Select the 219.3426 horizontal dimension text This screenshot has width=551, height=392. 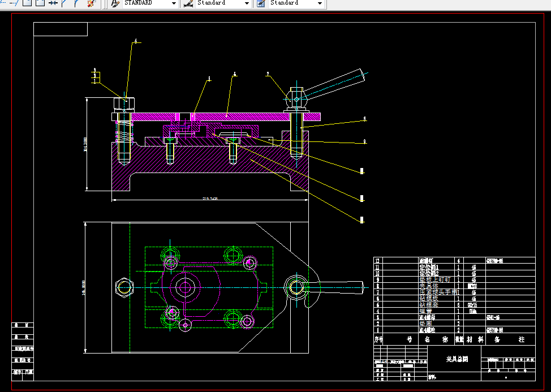[x=210, y=199]
